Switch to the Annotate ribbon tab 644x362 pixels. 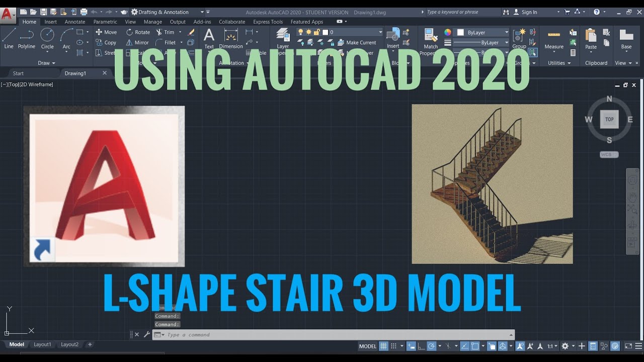tap(75, 22)
